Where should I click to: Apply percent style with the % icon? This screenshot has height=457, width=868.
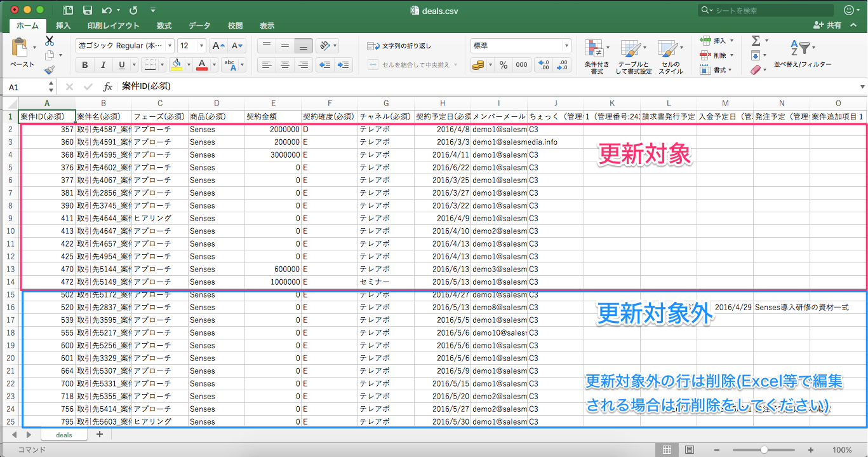pos(504,65)
